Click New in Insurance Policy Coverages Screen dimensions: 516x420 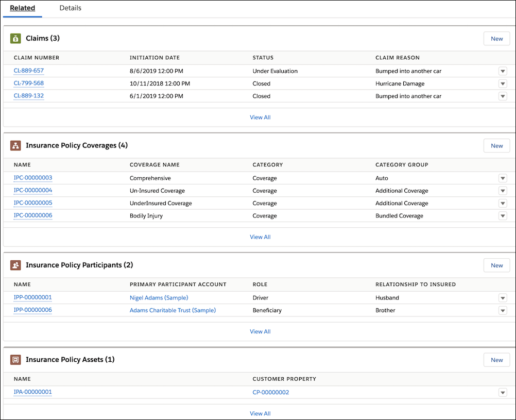click(496, 146)
